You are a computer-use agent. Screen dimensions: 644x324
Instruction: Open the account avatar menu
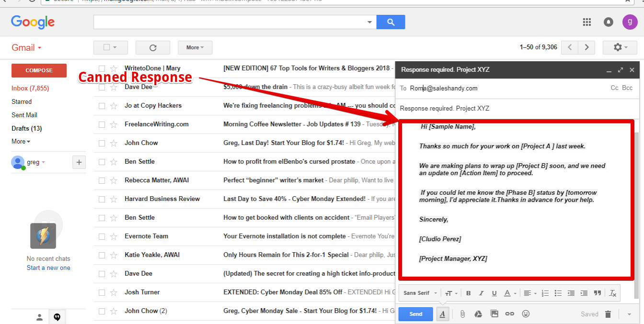click(x=630, y=22)
